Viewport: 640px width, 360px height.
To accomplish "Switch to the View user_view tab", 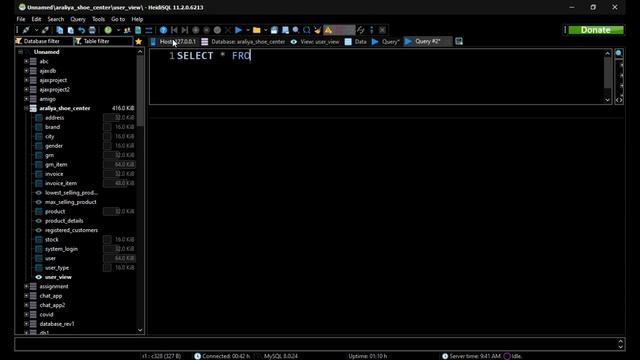I will (x=315, y=41).
